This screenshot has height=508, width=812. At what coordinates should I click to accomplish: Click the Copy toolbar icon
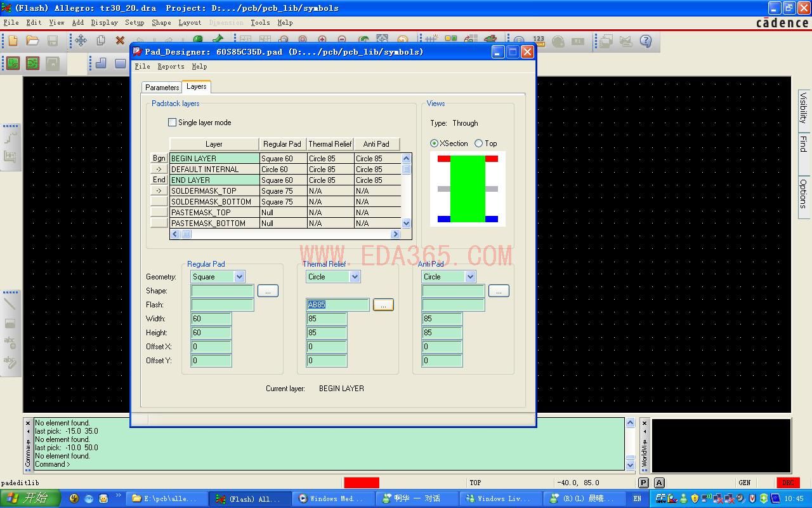tap(101, 41)
